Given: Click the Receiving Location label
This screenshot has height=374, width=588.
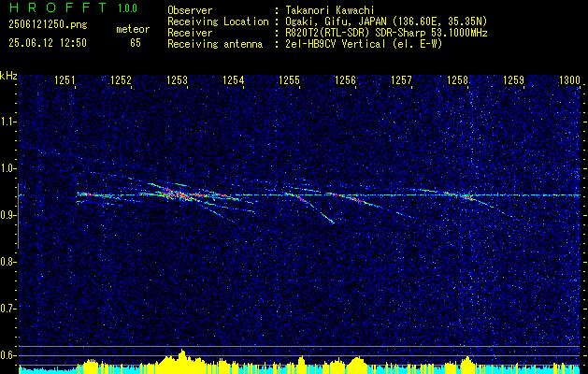Looking at the screenshot, I should coord(218,22).
